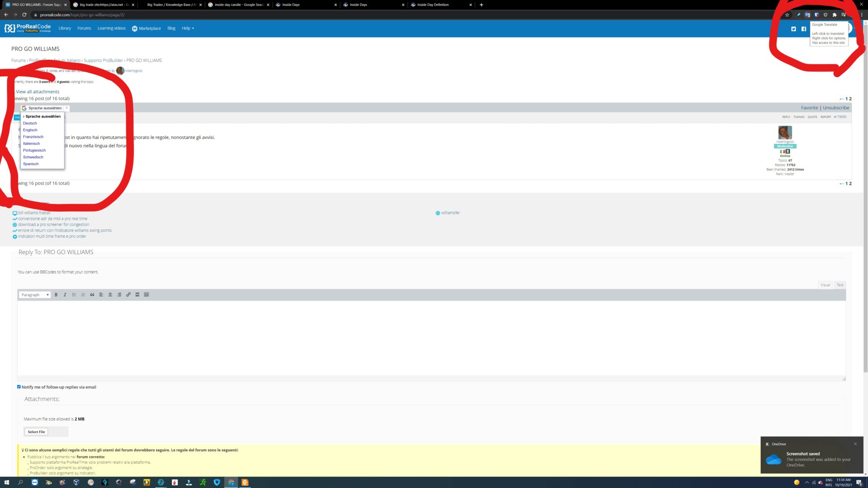The image size is (868, 488).
Task: Open the Paragraph format dropdown
Action: point(35,295)
